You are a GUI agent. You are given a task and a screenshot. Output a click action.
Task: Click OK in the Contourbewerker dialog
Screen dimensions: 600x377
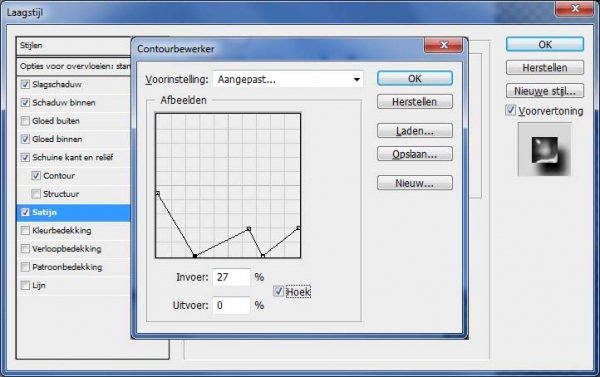click(415, 78)
